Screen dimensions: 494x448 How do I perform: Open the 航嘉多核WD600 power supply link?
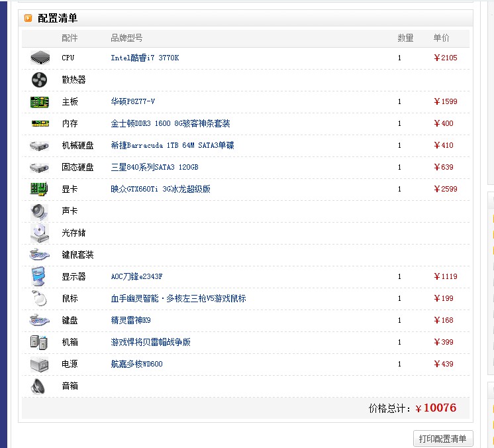[136, 364]
